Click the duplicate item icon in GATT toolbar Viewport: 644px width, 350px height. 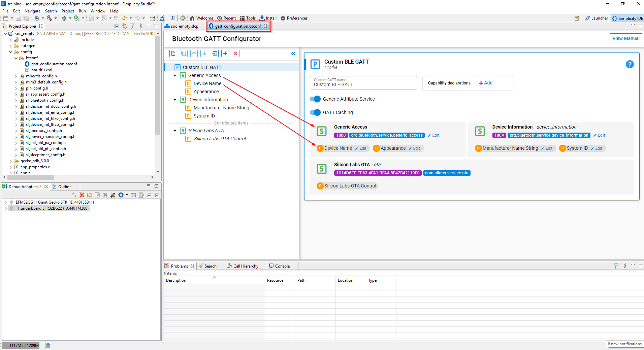[184, 54]
